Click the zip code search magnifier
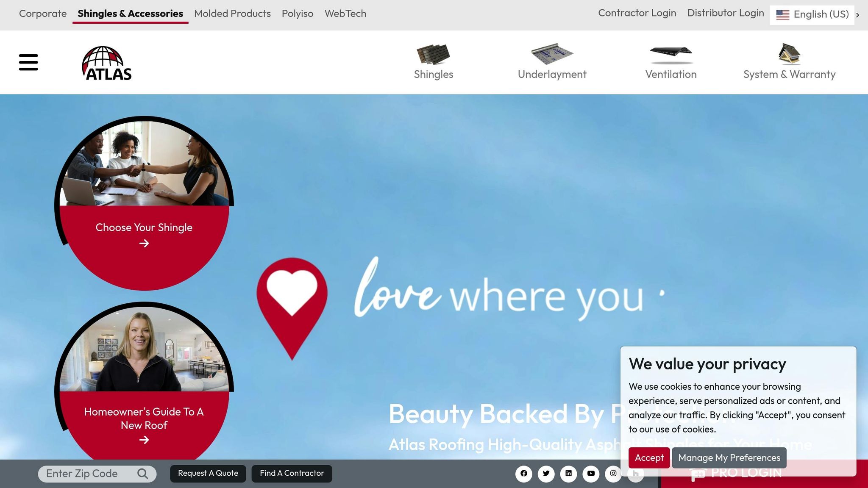Screen dimensions: 868x488 (143, 474)
